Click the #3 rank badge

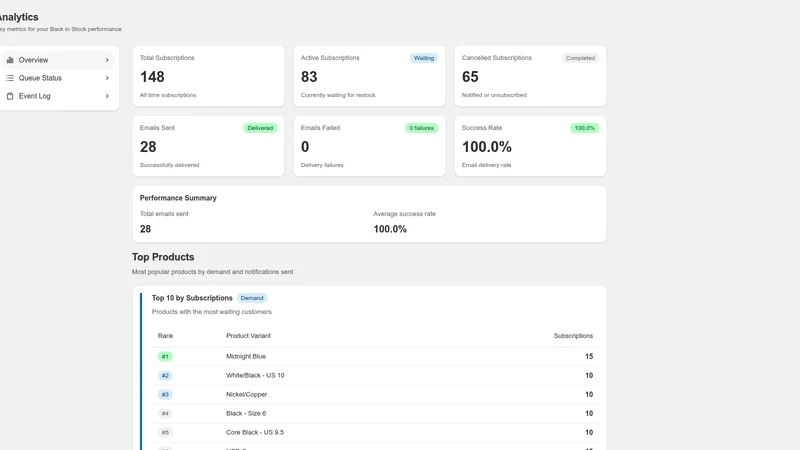pos(165,394)
